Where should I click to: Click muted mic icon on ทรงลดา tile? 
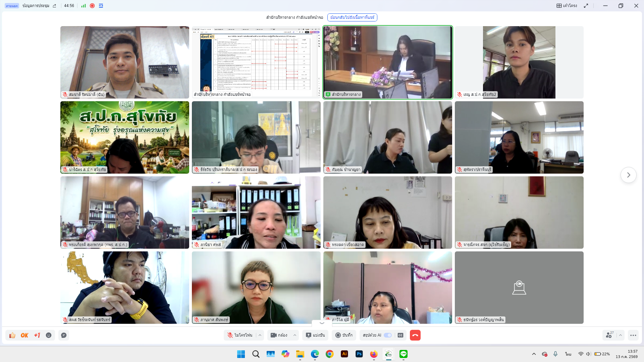(x=328, y=245)
